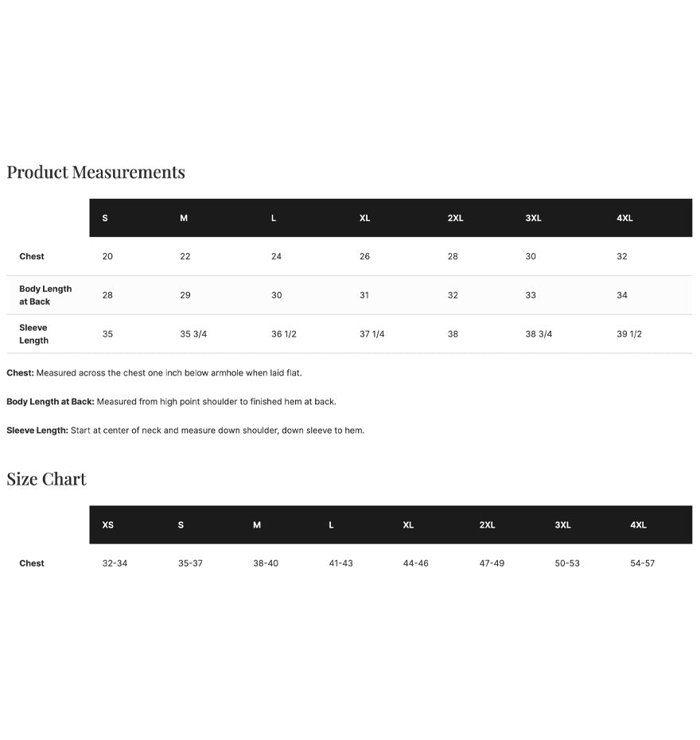
Task: Click the Chest measurement description text
Action: (154, 373)
